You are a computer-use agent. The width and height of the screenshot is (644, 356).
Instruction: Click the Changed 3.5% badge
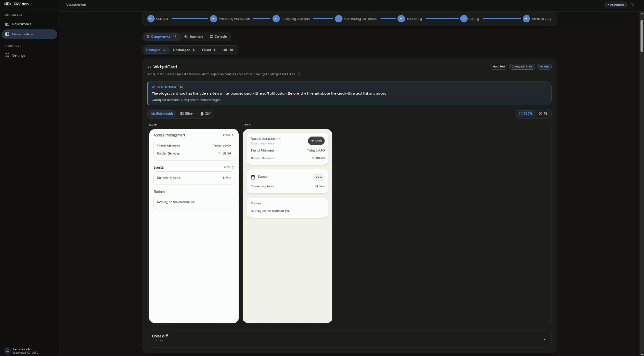point(522,67)
